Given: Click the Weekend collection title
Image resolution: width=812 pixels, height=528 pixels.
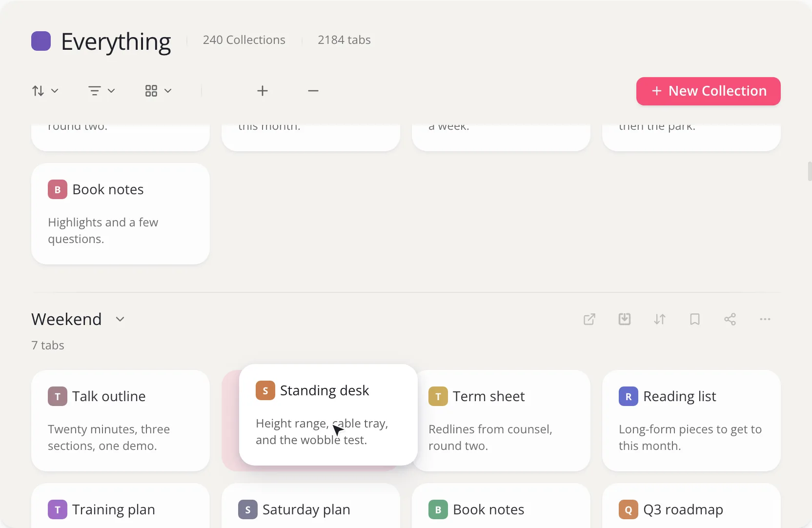Looking at the screenshot, I should click(x=66, y=319).
